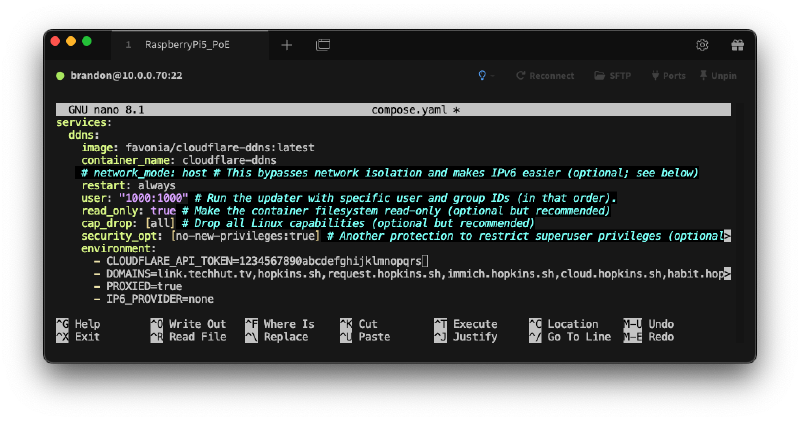This screenshot has width=800, height=421.
Task: Click the Reconnect button
Action: click(545, 76)
